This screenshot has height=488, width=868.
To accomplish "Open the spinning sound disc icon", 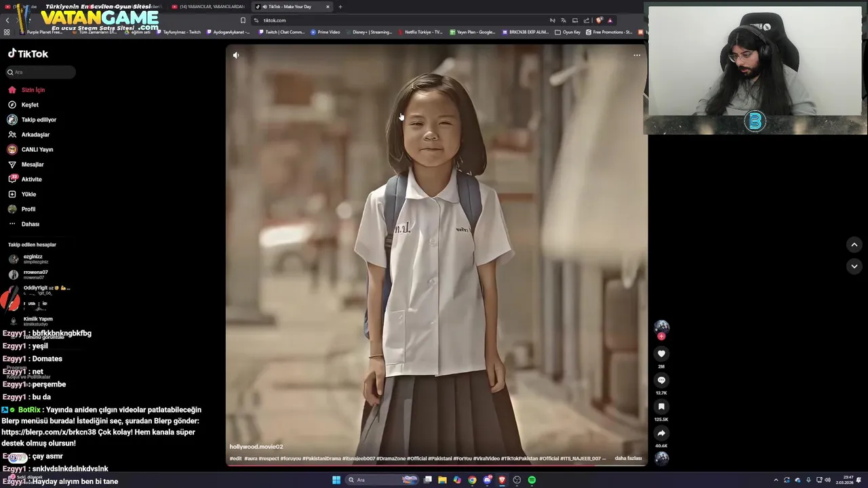I will point(661,458).
